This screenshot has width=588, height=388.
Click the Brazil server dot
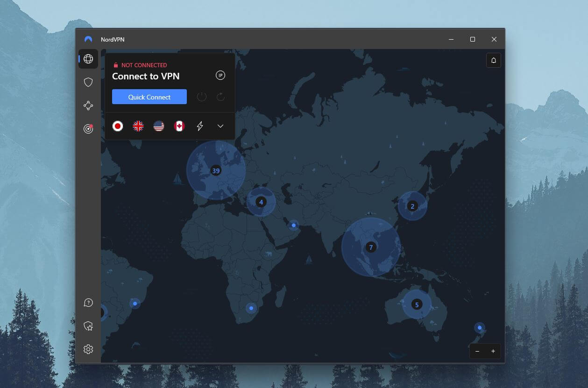pos(135,303)
